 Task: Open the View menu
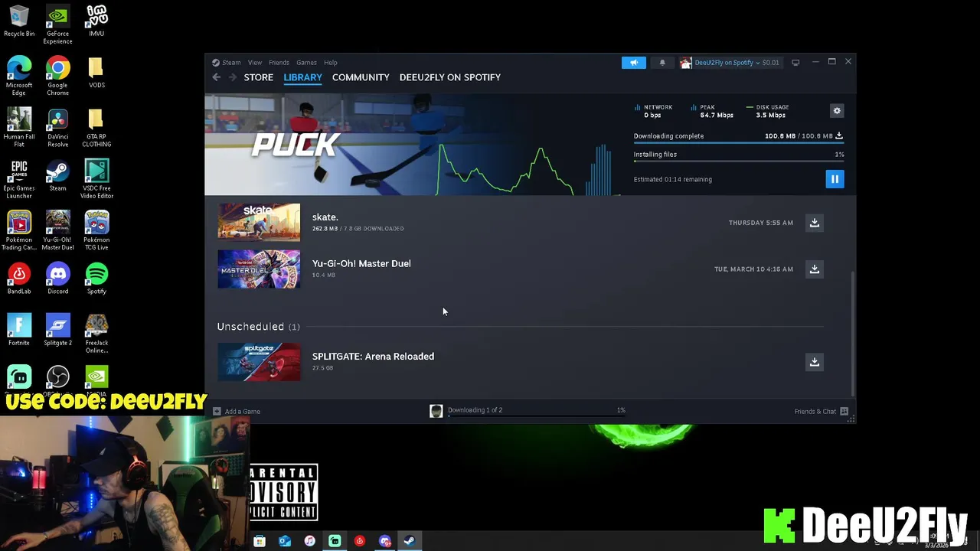255,63
